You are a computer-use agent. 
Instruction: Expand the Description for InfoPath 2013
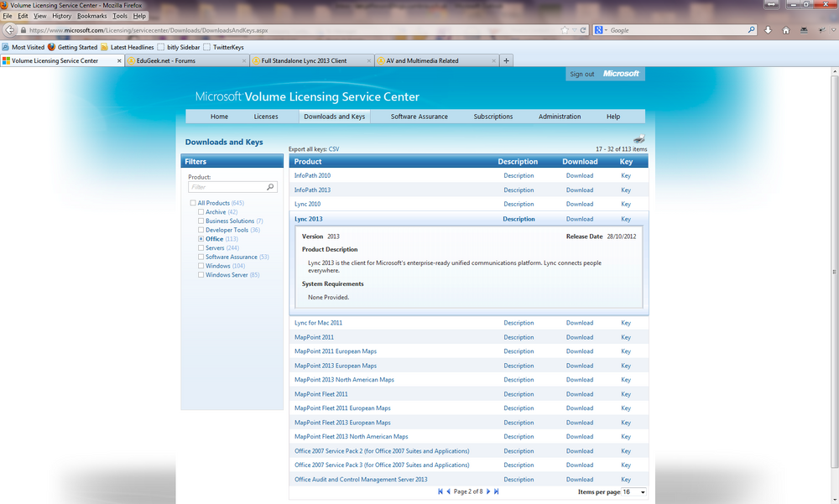pyautogui.click(x=519, y=190)
